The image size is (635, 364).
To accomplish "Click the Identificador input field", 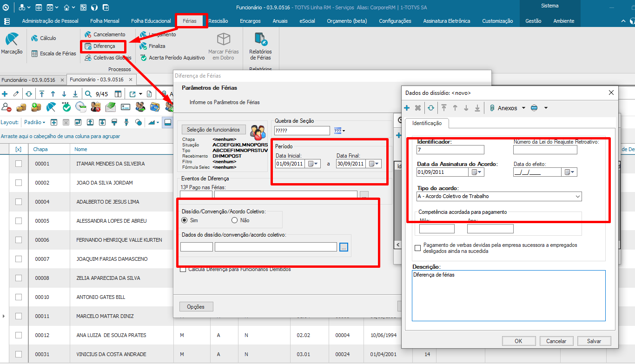I will point(450,150).
